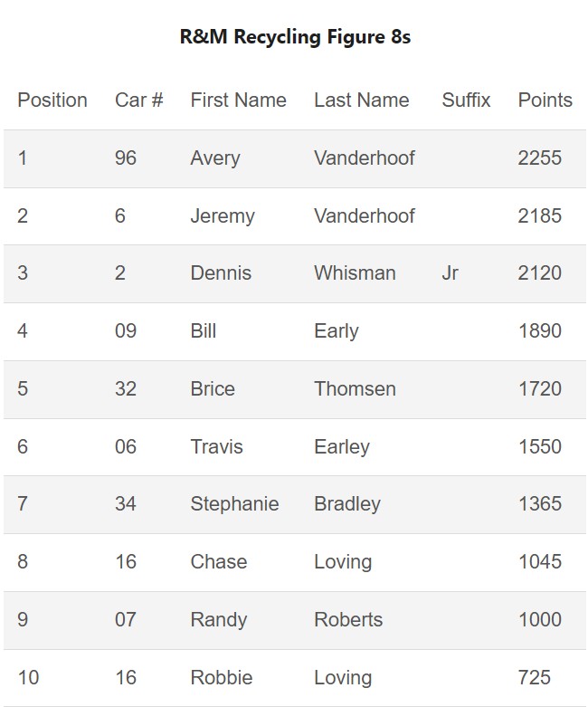Select Chase in the eighth row
The image size is (588, 707).
(x=218, y=562)
